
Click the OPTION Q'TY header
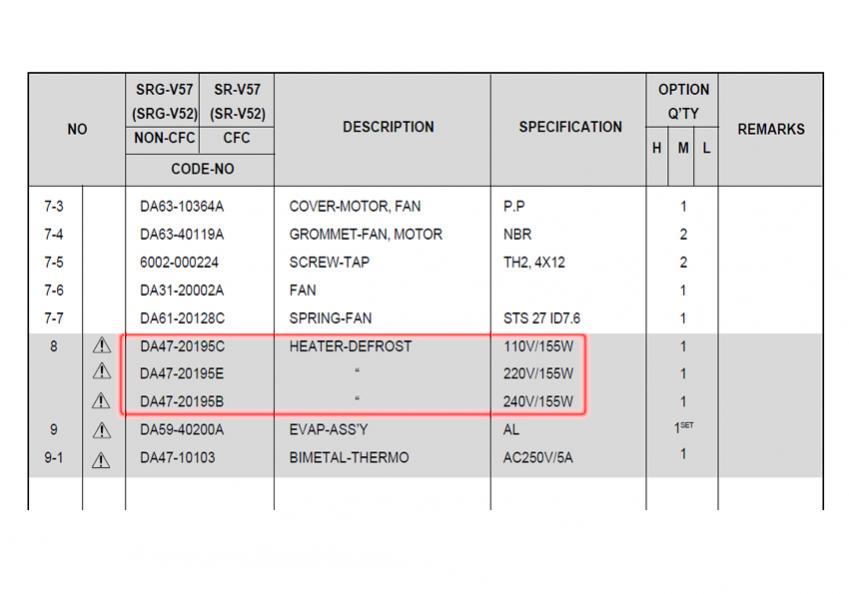coord(683,101)
